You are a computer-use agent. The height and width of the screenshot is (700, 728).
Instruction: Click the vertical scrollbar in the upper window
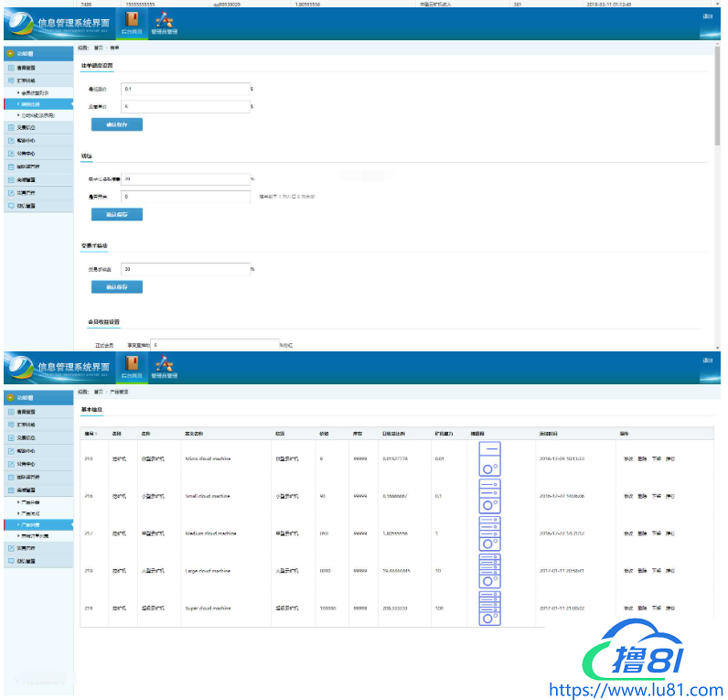[717, 101]
